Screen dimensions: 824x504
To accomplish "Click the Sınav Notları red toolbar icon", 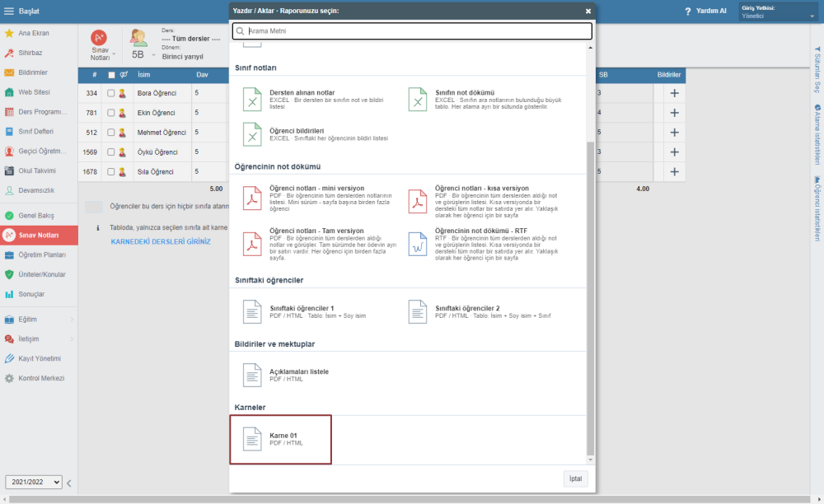I will coord(99,38).
